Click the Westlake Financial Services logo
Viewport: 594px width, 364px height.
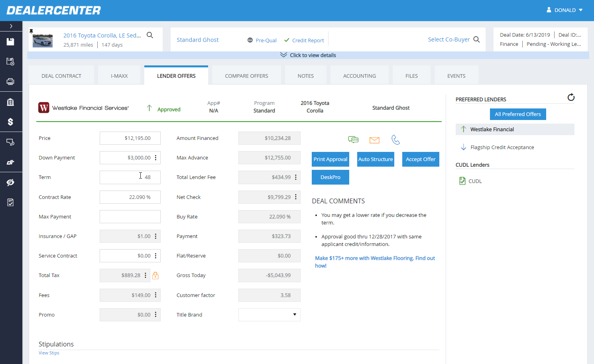[84, 108]
